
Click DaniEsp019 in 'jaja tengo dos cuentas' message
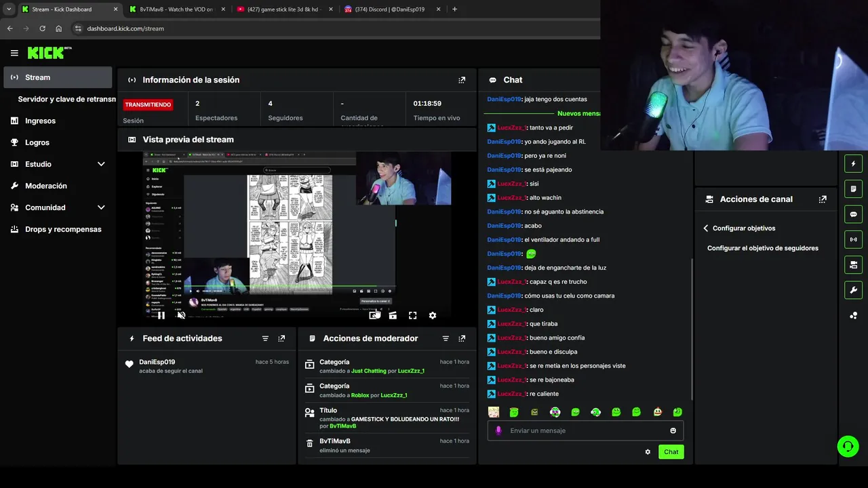tap(504, 99)
